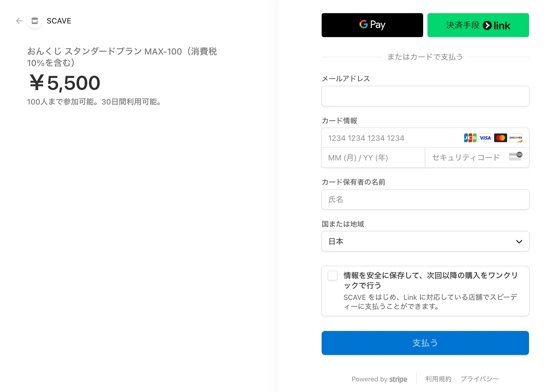
Task: Click the Link arrow icon on 決済手段 button
Action: [488, 25]
